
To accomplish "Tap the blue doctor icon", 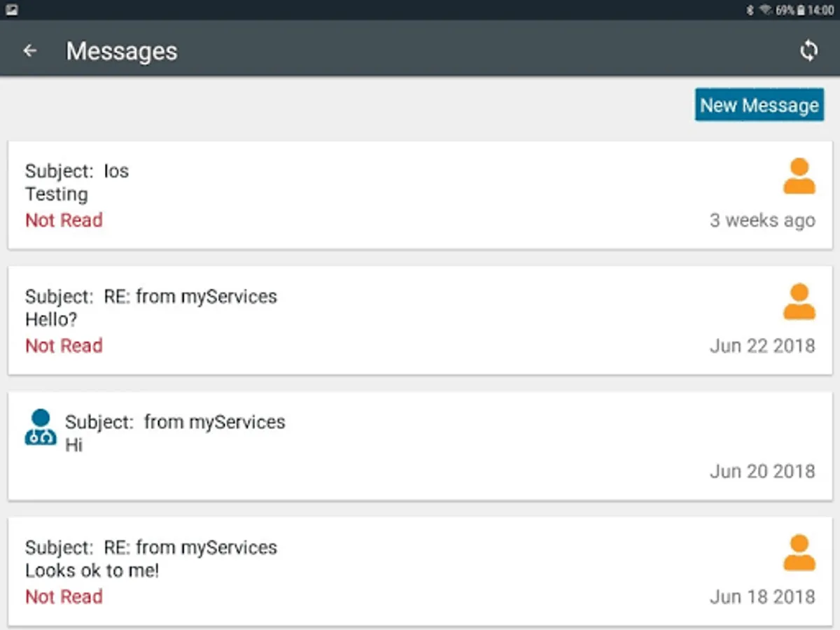I will (41, 428).
